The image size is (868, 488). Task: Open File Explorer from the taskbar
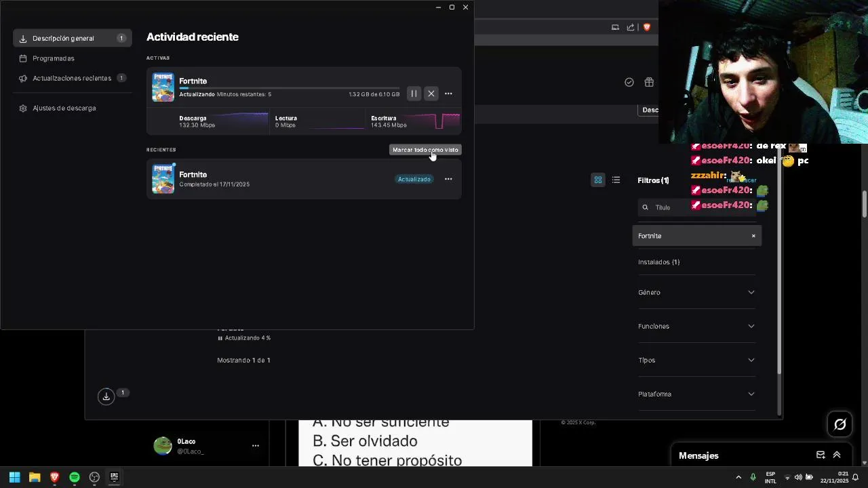(x=35, y=477)
